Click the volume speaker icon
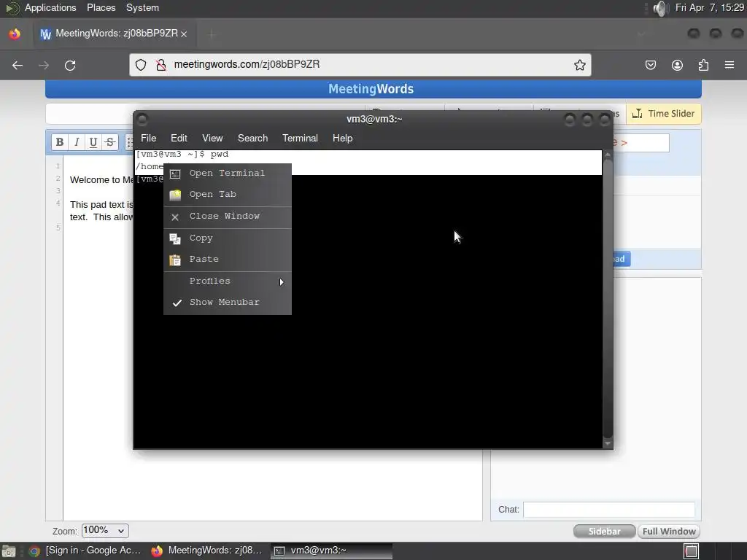 659,8
